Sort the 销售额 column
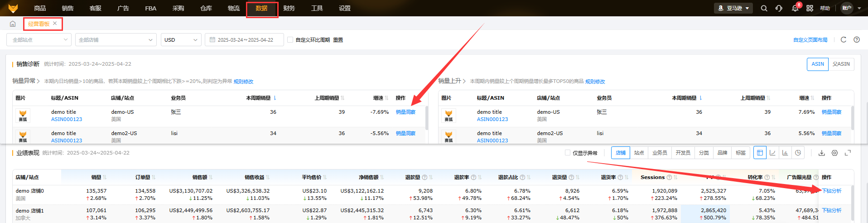Screen dimensions: 868x223 211,177
